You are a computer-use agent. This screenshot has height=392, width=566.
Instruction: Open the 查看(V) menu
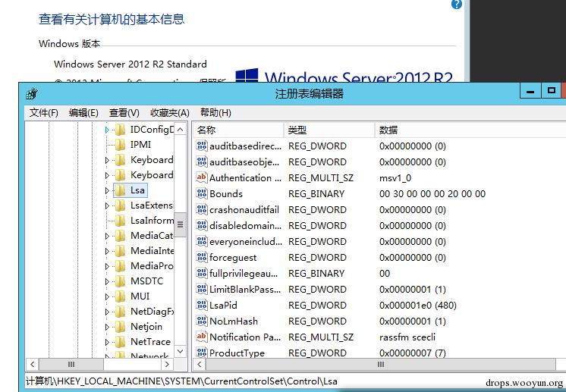[x=124, y=113]
